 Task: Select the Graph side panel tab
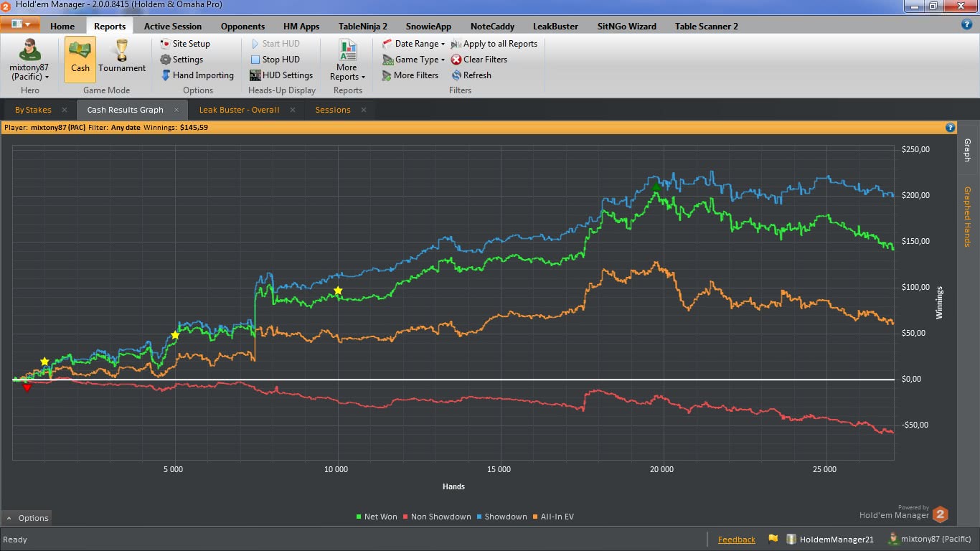click(x=967, y=150)
